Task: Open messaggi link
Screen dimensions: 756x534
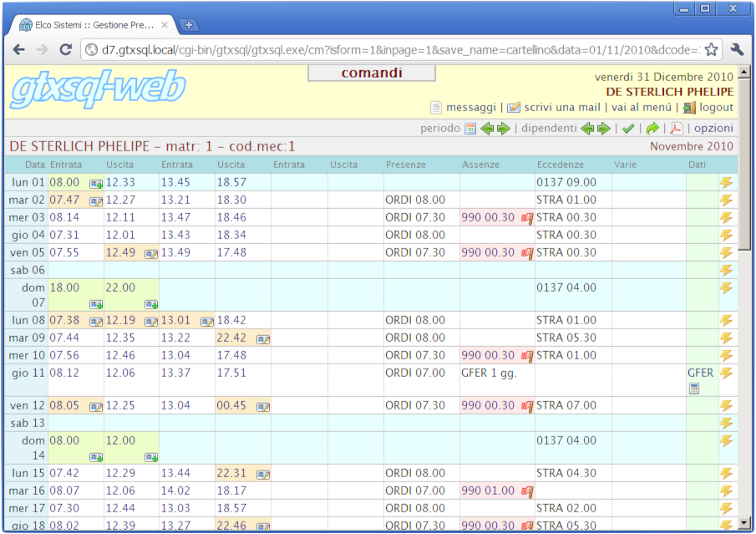Action: click(x=471, y=107)
